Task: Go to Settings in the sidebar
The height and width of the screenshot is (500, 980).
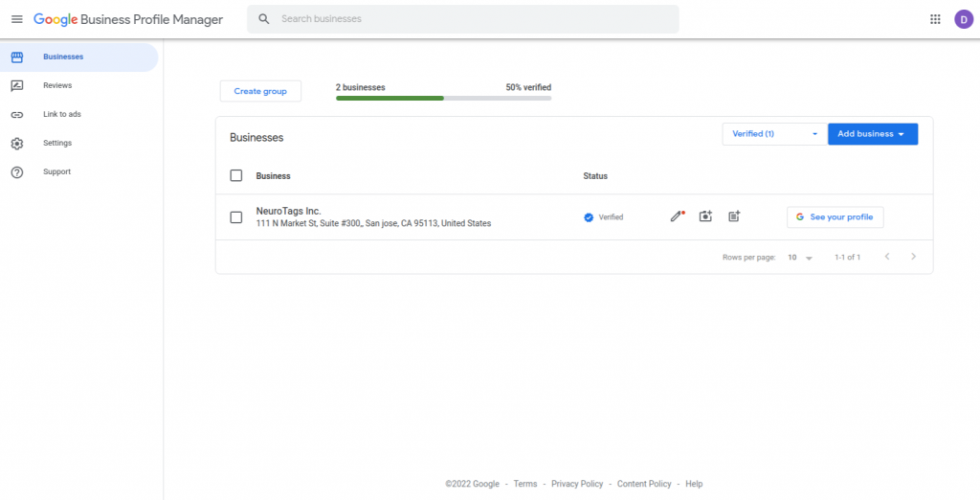Action: (78, 144)
